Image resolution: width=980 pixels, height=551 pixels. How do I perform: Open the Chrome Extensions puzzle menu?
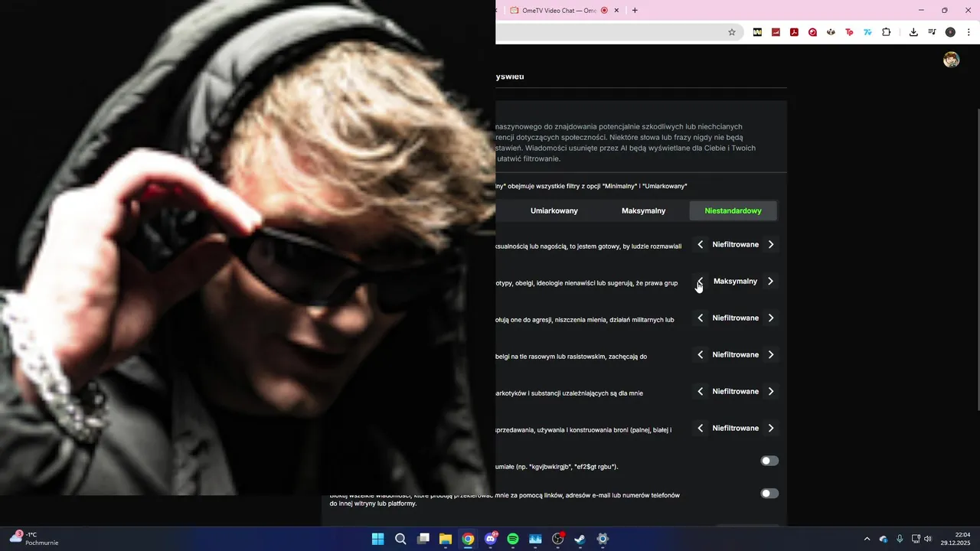coord(887,32)
